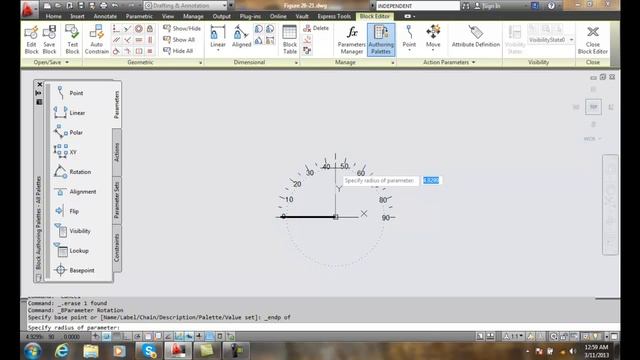
Task: Open the Home ribbon tab
Action: pos(53,16)
